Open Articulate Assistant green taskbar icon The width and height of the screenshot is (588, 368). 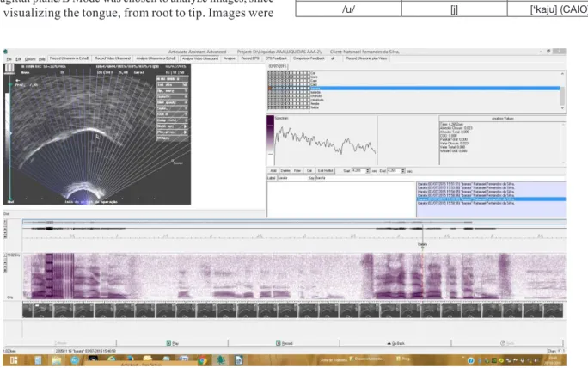pyautogui.click(x=221, y=360)
